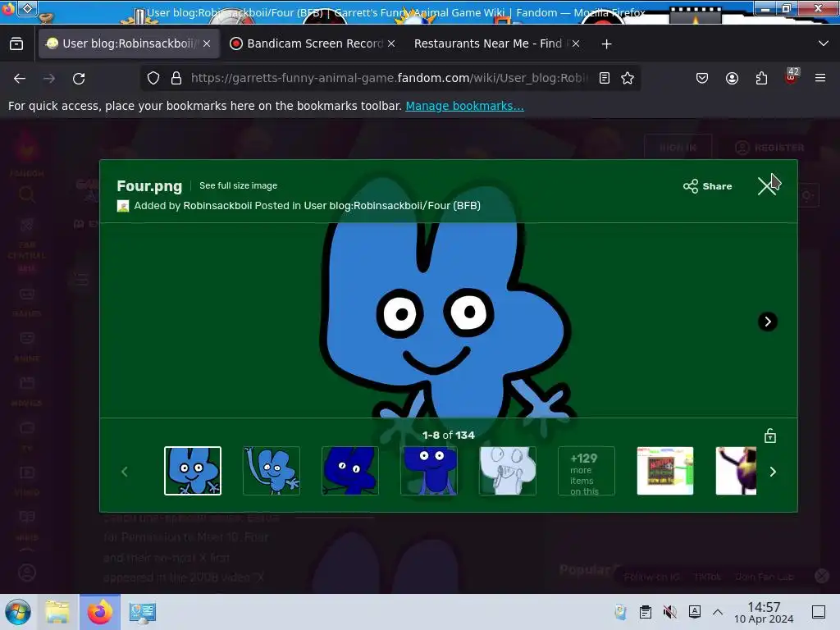Switch to Firefox in taskbar
840x630 pixels.
(100, 612)
